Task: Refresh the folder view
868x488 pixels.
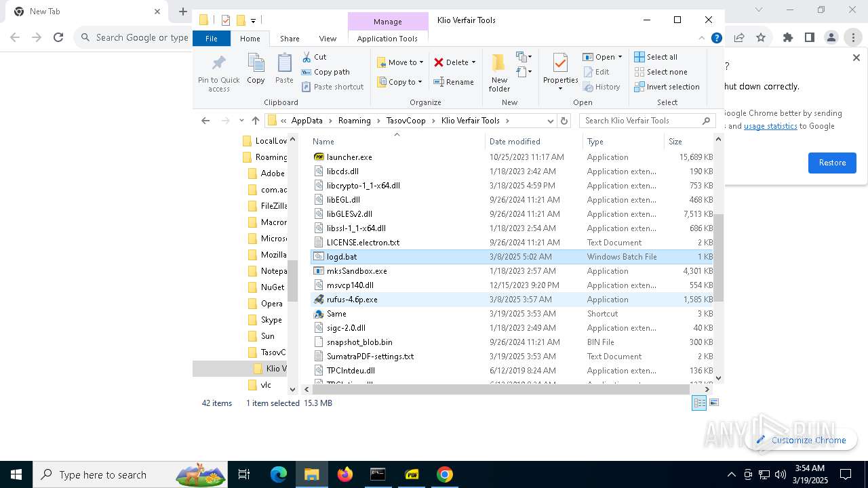Action: click(564, 121)
